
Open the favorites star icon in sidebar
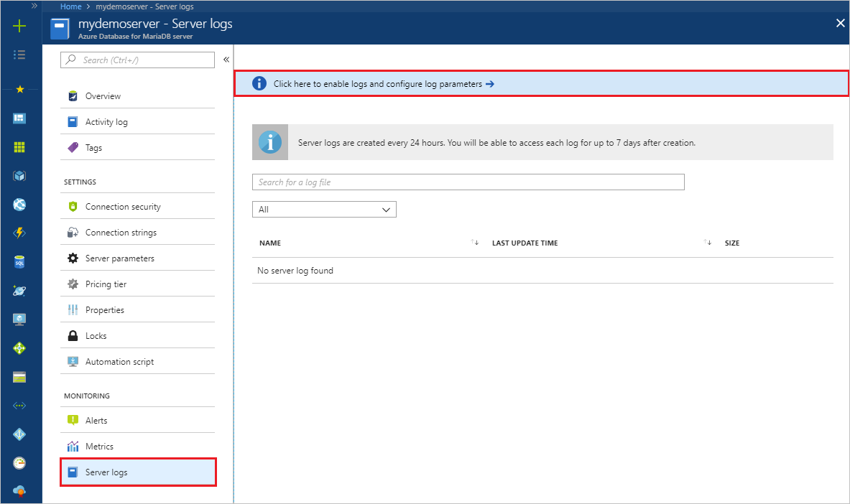point(19,89)
